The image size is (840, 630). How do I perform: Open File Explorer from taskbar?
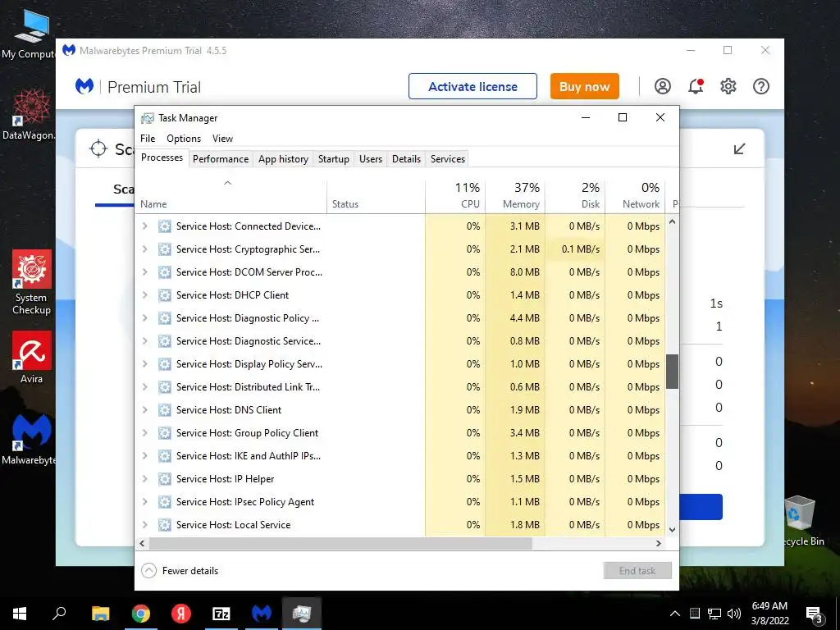[100, 614]
